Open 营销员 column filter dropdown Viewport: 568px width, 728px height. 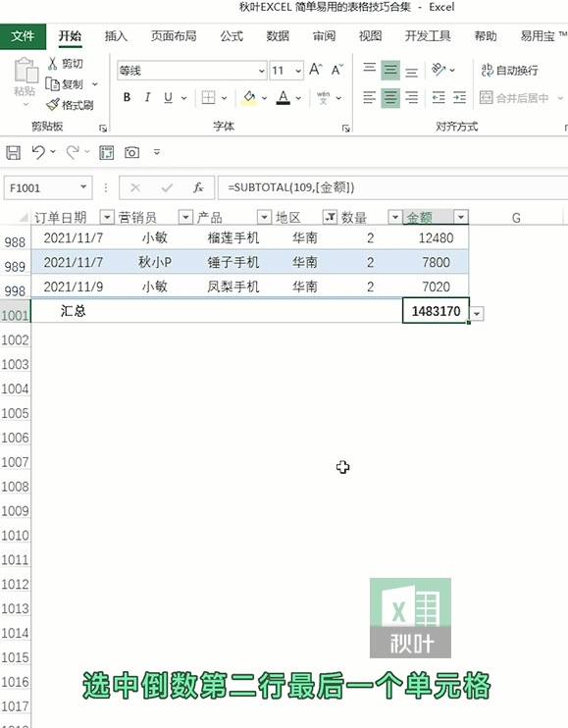pyautogui.click(x=185, y=217)
